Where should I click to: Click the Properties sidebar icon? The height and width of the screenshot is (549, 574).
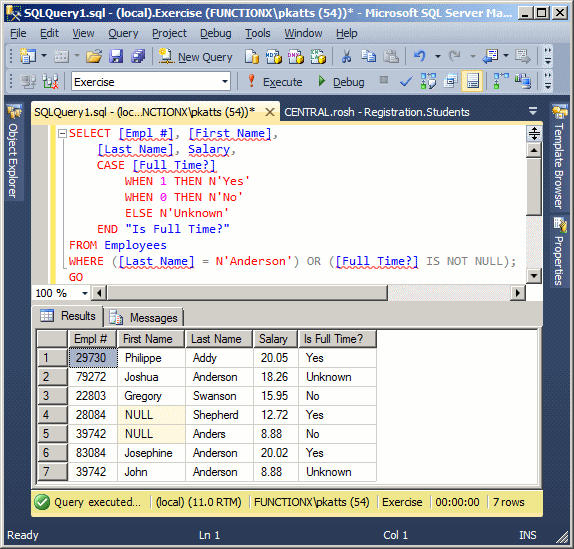click(x=559, y=251)
